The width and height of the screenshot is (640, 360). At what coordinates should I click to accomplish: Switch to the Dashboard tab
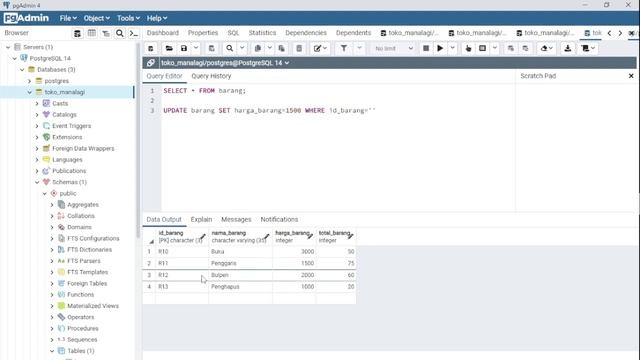click(x=163, y=33)
